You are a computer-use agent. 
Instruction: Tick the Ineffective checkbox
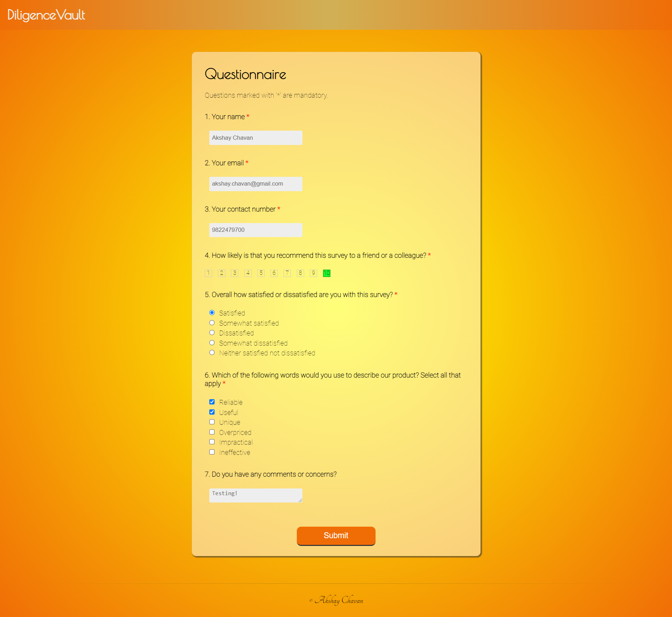[x=212, y=452]
